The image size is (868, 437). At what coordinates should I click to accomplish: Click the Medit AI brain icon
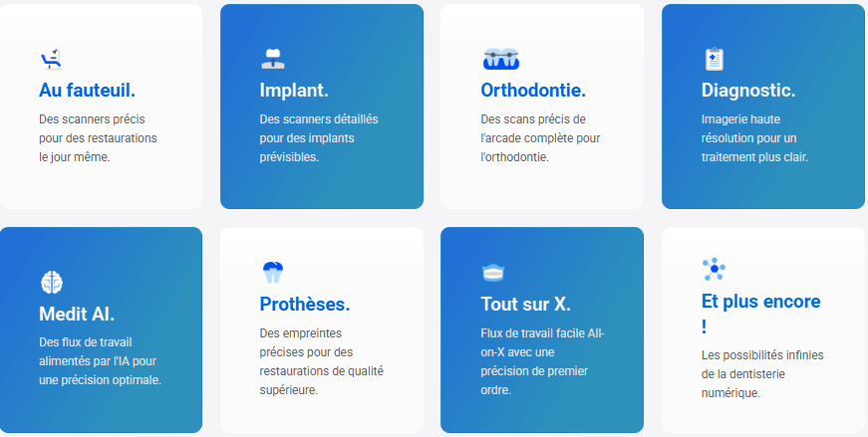pyautogui.click(x=52, y=283)
